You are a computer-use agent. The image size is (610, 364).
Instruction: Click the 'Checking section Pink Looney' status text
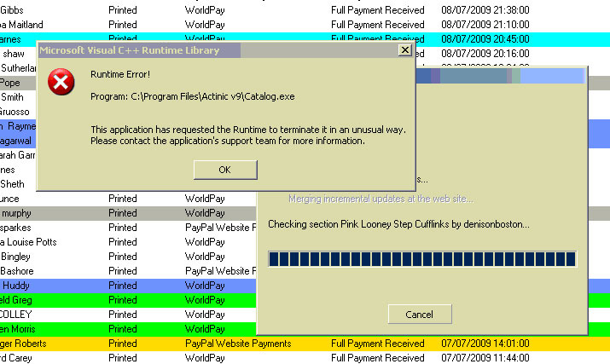tap(398, 224)
